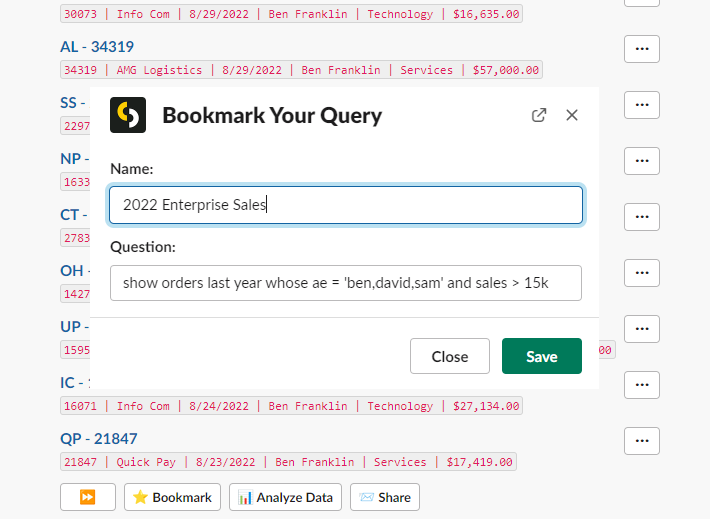Close the Bookmark Your Query dialog with X
The width and height of the screenshot is (710, 519).
[x=572, y=115]
